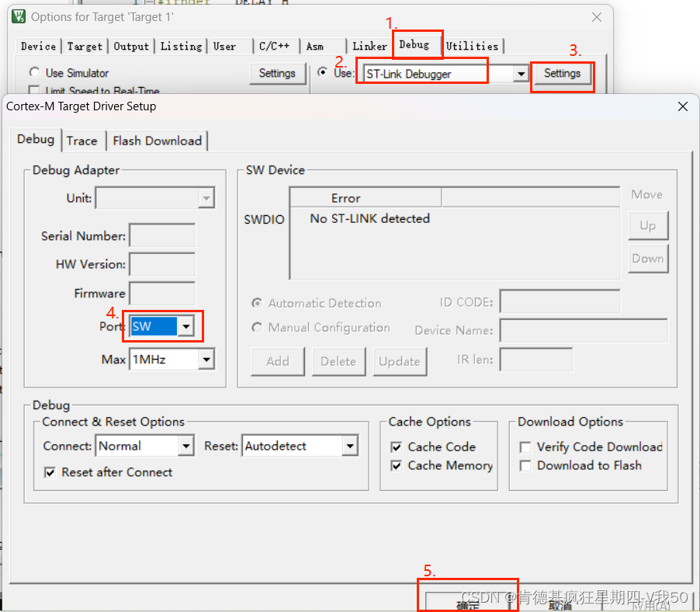Viewport: 700px width, 612px height.
Task: Click Settings button next to ST-Link Debugger
Action: (x=562, y=73)
